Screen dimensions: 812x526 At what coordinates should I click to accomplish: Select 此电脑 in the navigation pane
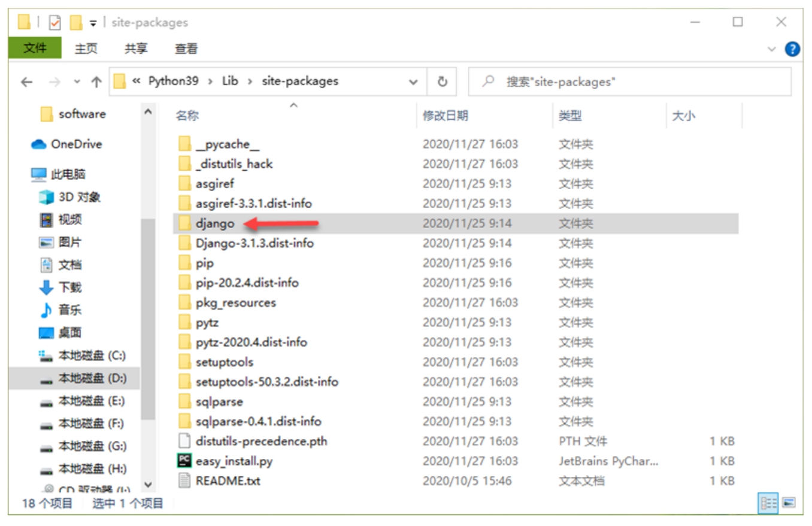[58, 174]
